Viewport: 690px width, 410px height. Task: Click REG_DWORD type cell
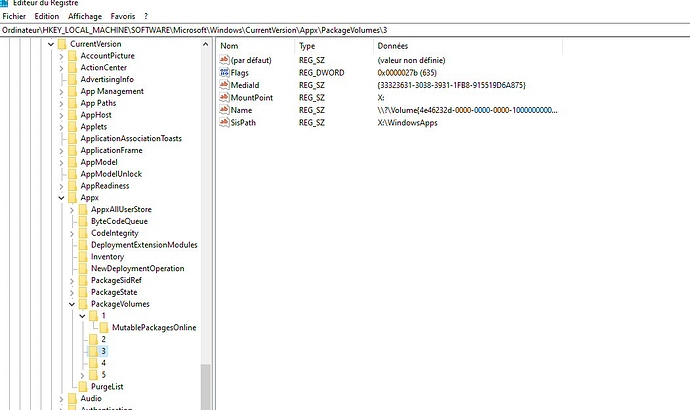pyautogui.click(x=322, y=73)
